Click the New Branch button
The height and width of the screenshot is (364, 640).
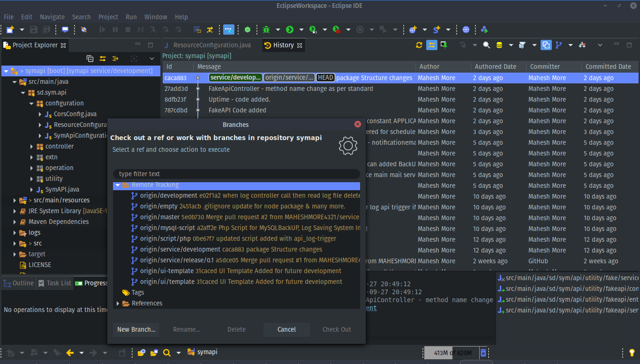136,329
